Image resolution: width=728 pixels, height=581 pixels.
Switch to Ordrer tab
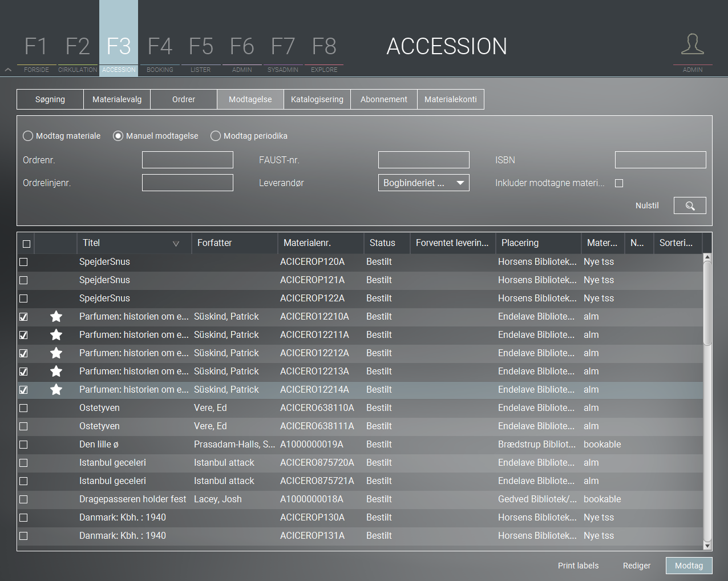pyautogui.click(x=184, y=99)
